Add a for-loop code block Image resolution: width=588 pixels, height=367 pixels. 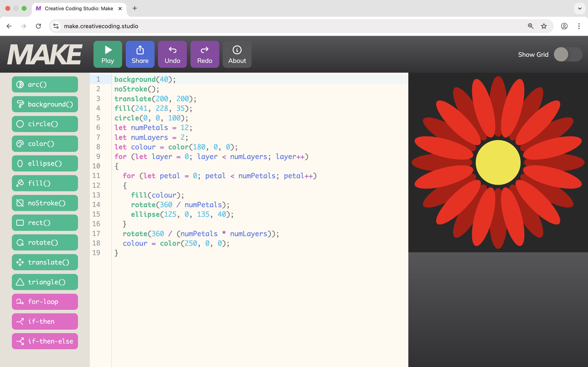coord(45,302)
